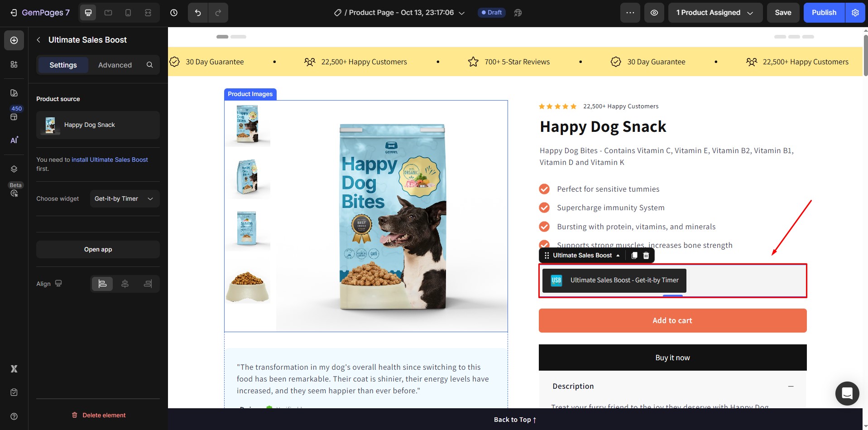Align element to center

pos(125,284)
